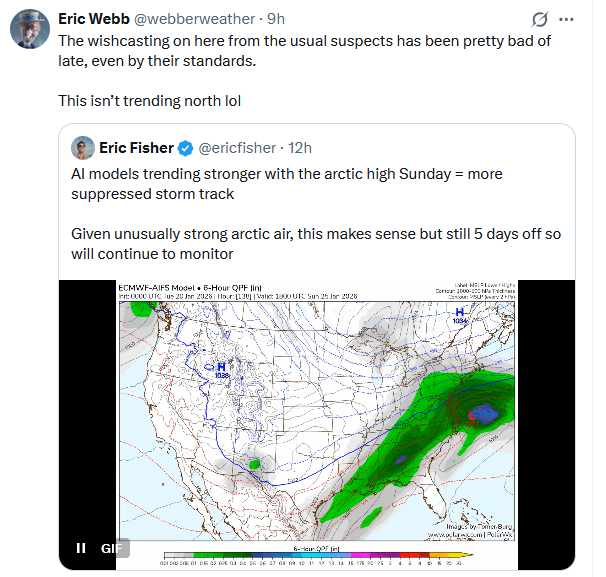Viewport: 606px width, 577px height.
Task: Open the three-dot more options menu
Action: coord(568,19)
